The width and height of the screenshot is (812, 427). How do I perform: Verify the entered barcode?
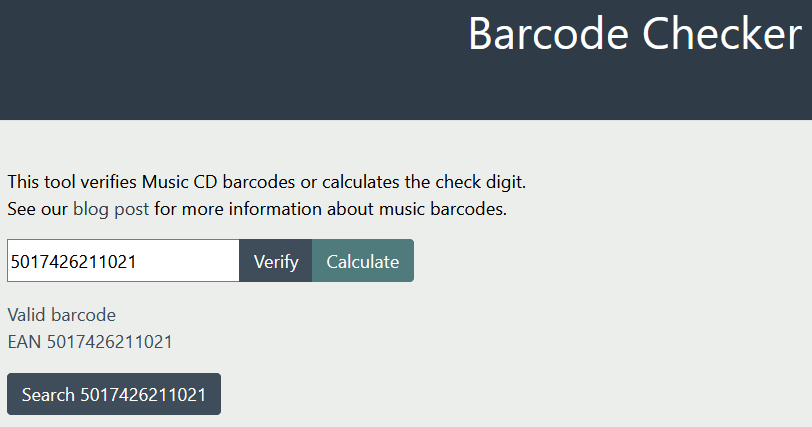coord(276,261)
